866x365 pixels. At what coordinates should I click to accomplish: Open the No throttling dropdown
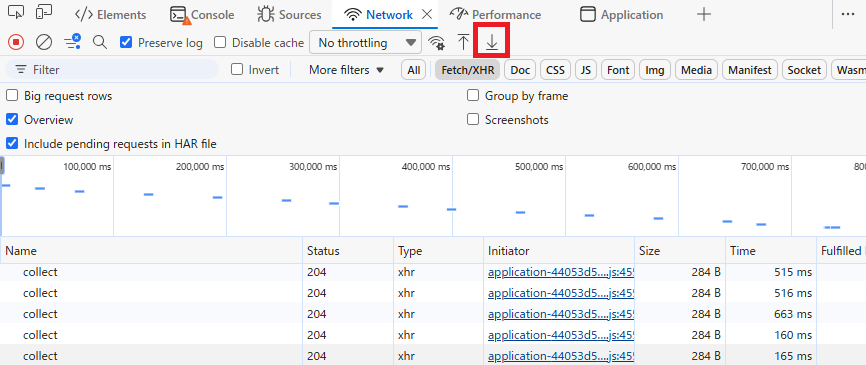(x=365, y=43)
